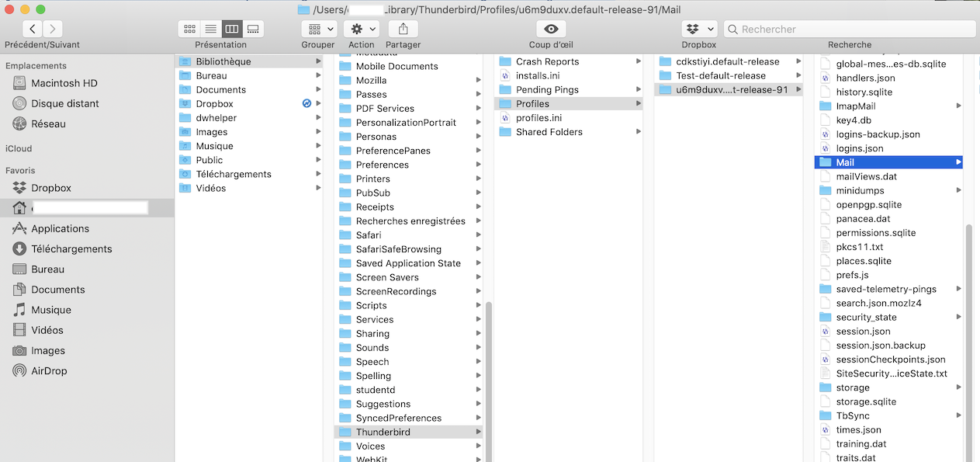Click the Coup d'œil eye button
The image size is (980, 462).
(x=551, y=29)
